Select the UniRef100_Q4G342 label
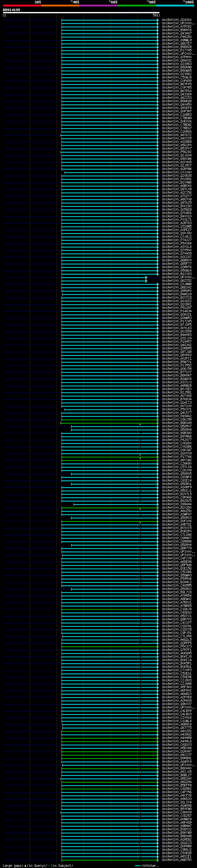Image resolution: width=197 pixels, height=868 pixels. coord(177,345)
